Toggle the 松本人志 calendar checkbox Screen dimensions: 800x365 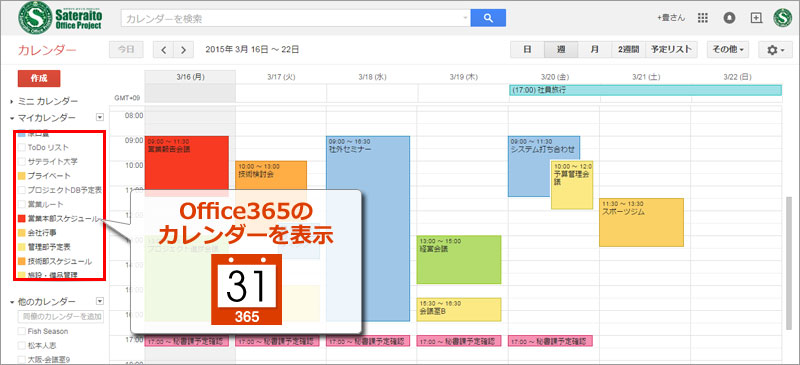21,345
